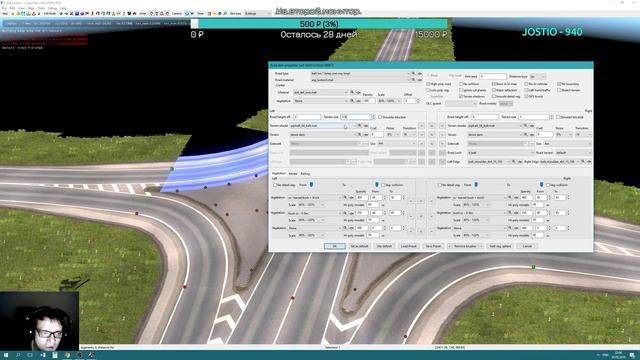Open the Distance type dropdown
Image resolution: width=640 pixels, height=360 pixels.
(x=538, y=76)
